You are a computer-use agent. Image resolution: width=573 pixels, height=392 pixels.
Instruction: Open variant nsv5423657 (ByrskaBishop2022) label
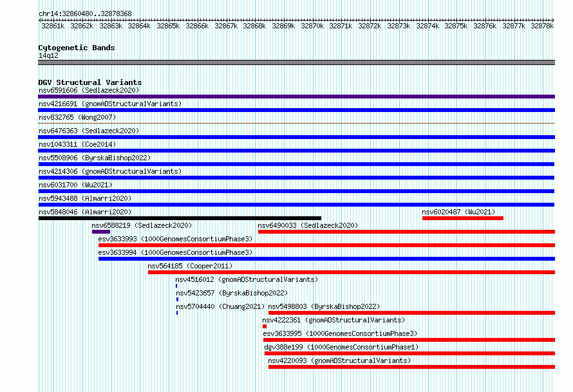coord(232,293)
